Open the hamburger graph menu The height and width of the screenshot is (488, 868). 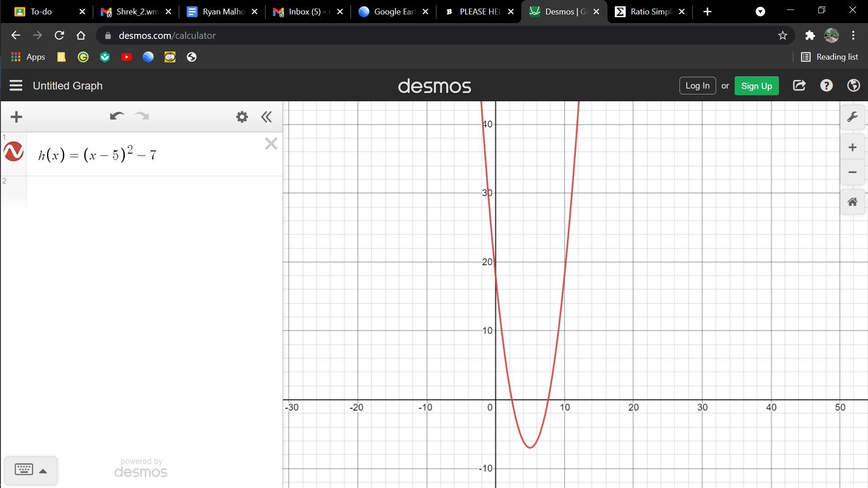[x=16, y=85]
